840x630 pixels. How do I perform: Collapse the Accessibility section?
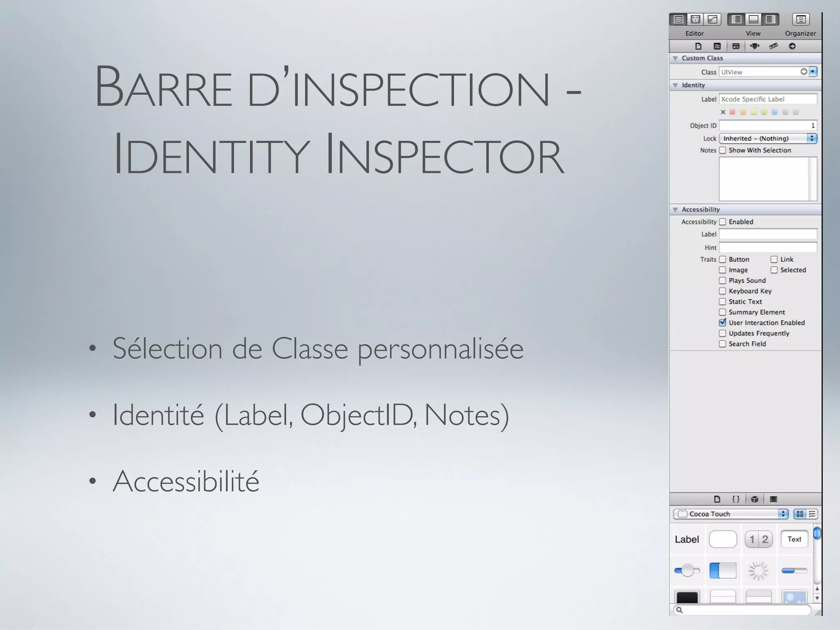coord(675,210)
